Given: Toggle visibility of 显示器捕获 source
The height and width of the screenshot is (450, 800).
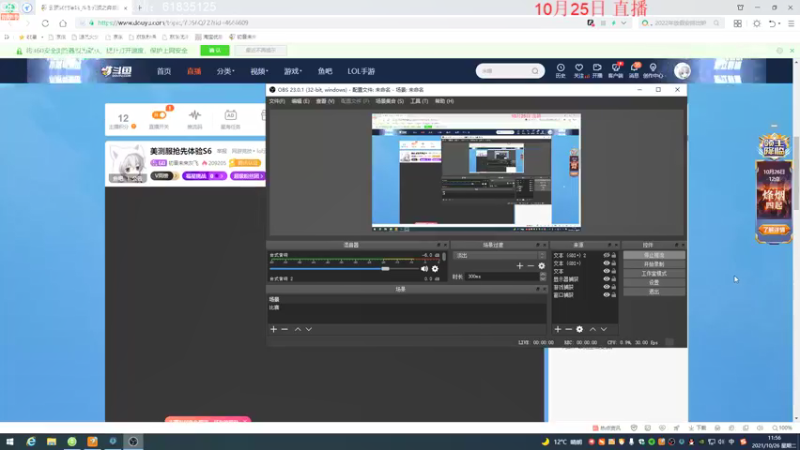Looking at the screenshot, I should [606, 279].
